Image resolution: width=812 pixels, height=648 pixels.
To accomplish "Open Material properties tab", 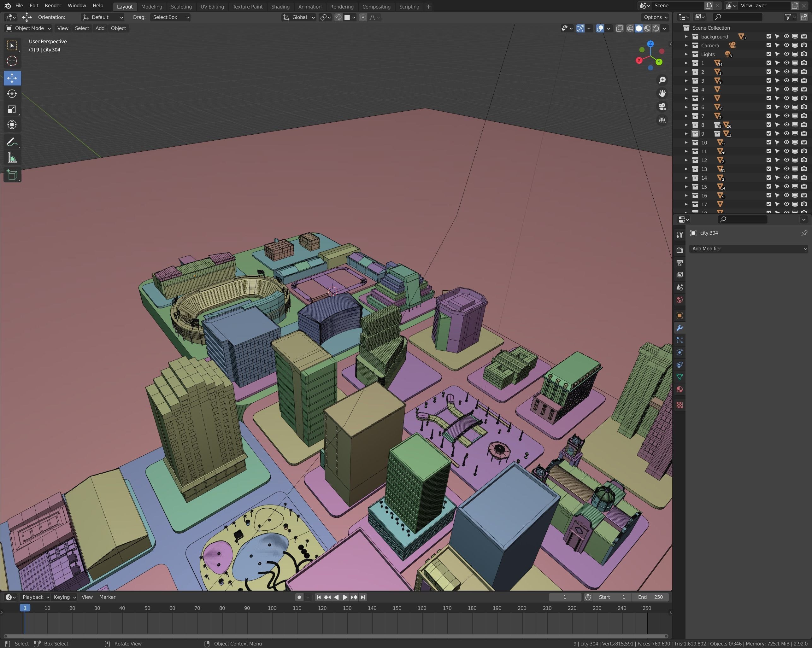I will (x=680, y=390).
